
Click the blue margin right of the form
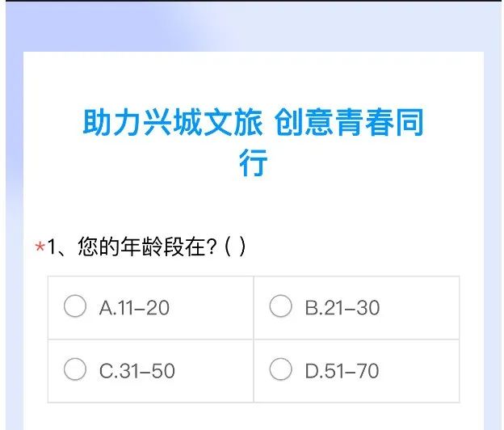[493, 242]
